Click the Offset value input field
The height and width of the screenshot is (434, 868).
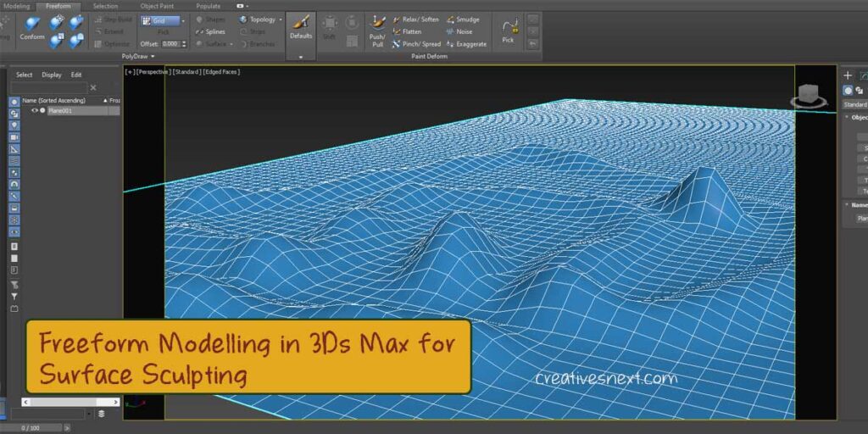click(x=170, y=43)
